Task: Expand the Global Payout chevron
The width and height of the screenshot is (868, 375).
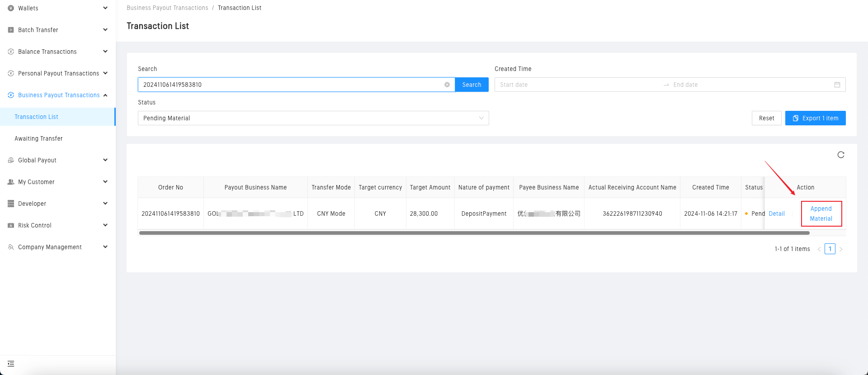Action: (105, 160)
